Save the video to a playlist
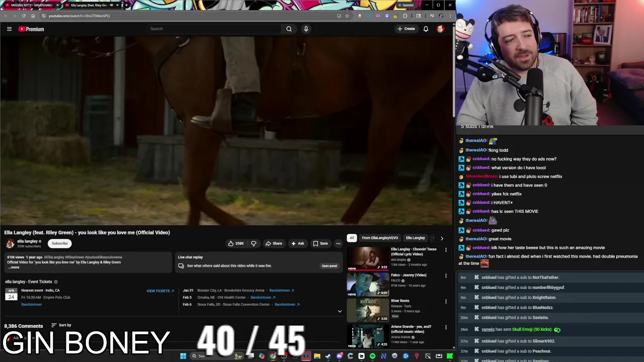 pyautogui.click(x=320, y=243)
